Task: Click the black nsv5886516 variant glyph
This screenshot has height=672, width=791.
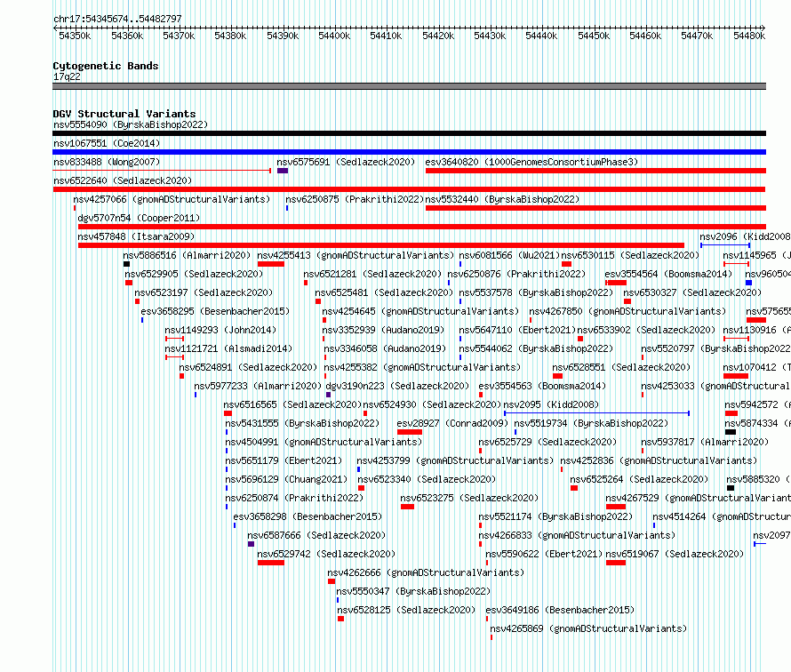Action: pyautogui.click(x=126, y=264)
